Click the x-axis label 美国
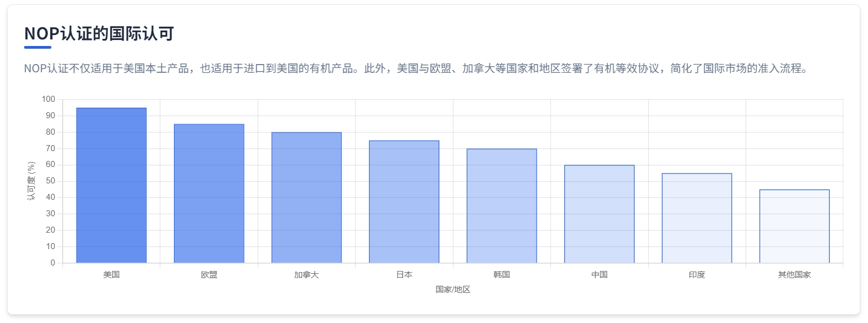The width and height of the screenshot is (868, 323). point(112,275)
